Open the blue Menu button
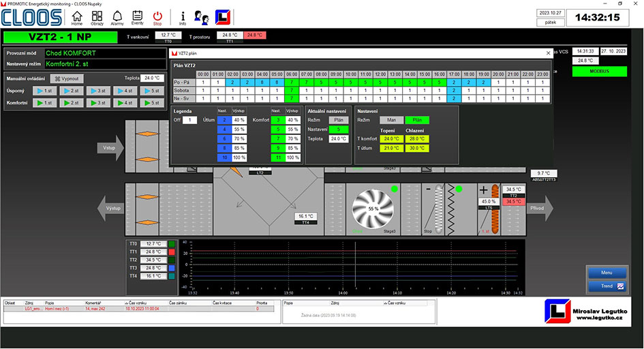This screenshot has height=349, width=644. click(606, 273)
